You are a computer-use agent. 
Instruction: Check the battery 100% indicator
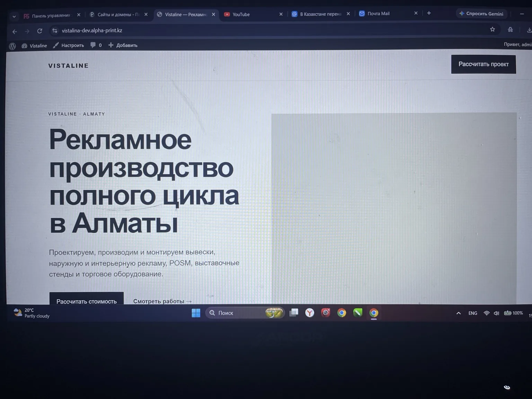coord(513,313)
